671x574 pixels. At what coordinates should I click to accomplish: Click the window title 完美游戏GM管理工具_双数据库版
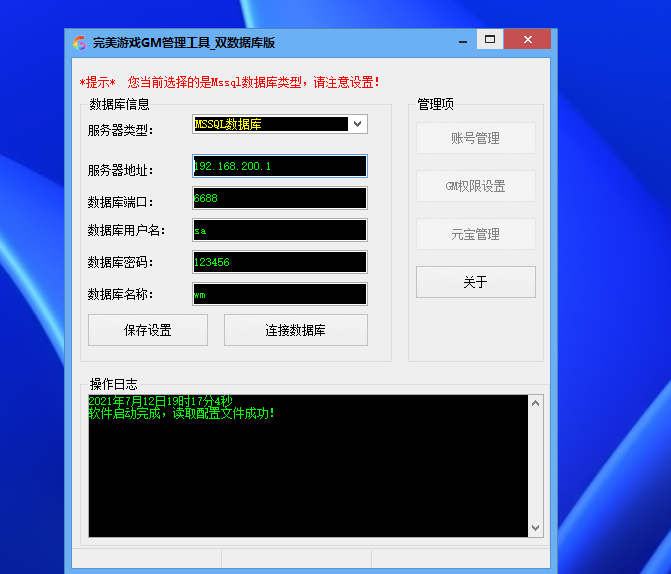(x=184, y=43)
